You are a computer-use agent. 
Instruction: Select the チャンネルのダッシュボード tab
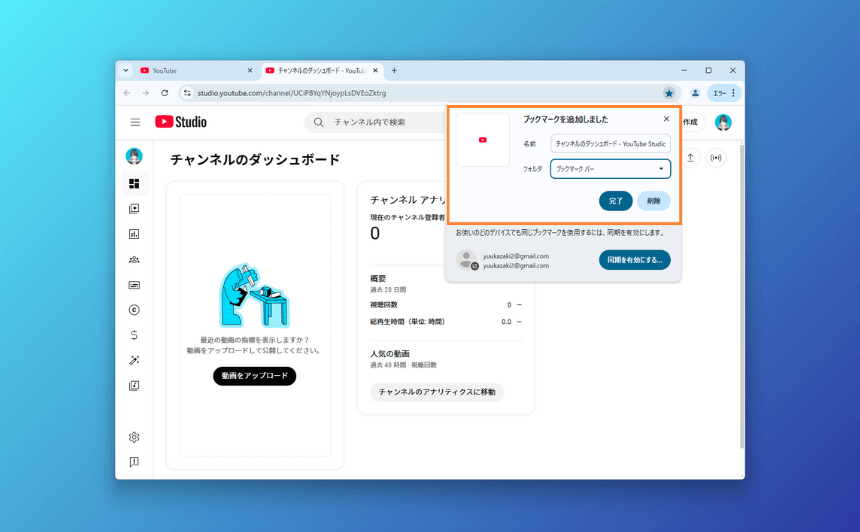coord(321,71)
